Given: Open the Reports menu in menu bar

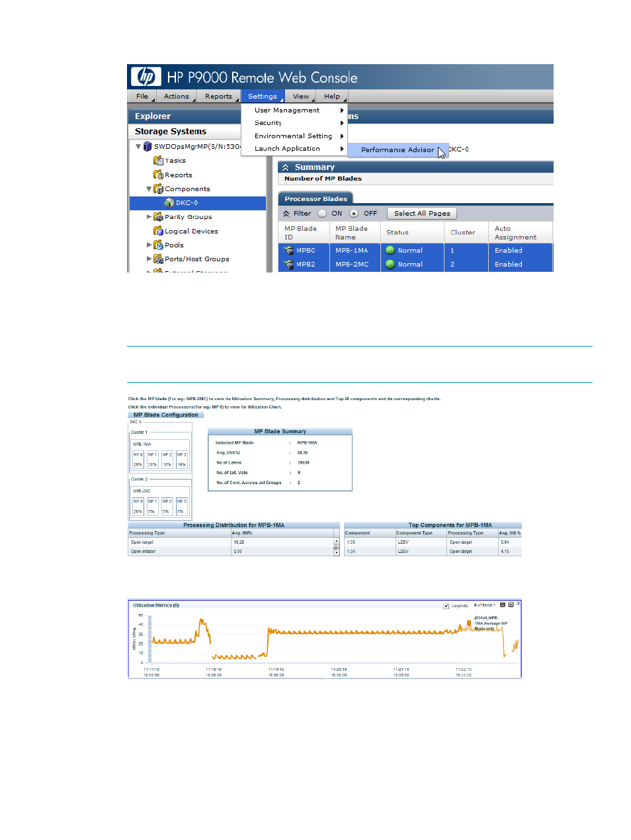Looking at the screenshot, I should [218, 97].
